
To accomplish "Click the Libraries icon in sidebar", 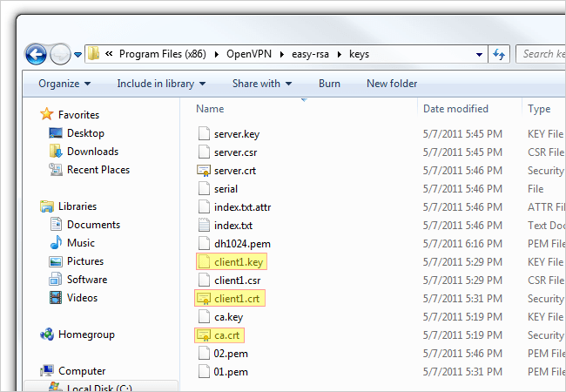I will click(x=47, y=206).
